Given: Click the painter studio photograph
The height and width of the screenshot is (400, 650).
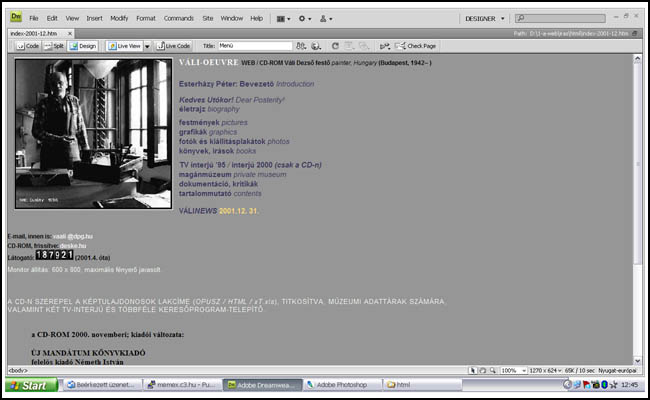Looking at the screenshot, I should coord(93,133).
